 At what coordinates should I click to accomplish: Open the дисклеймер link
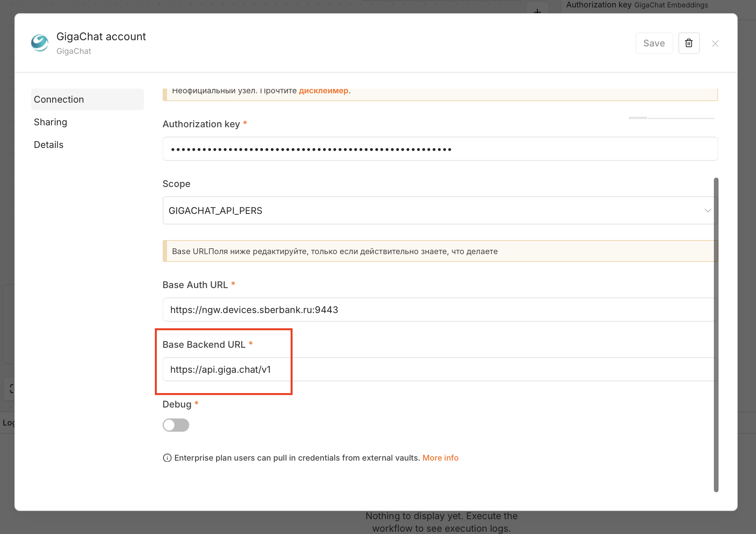323,91
